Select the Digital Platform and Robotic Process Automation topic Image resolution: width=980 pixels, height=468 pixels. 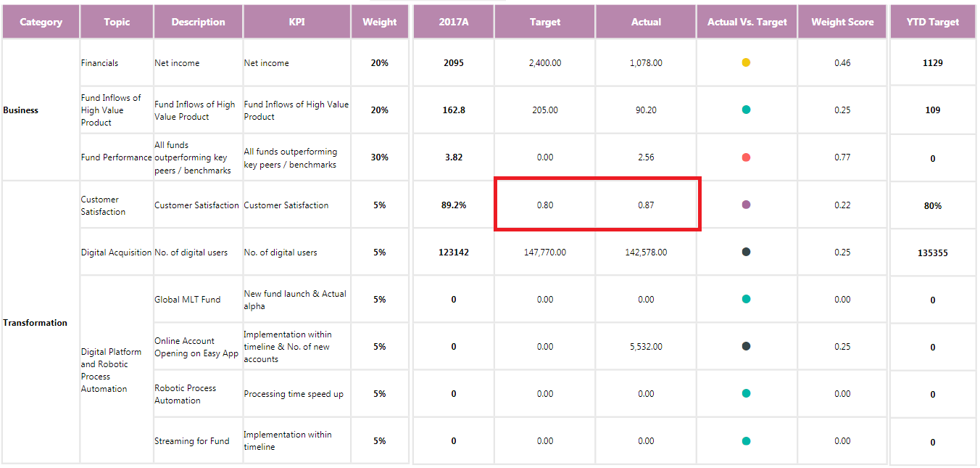117,370
